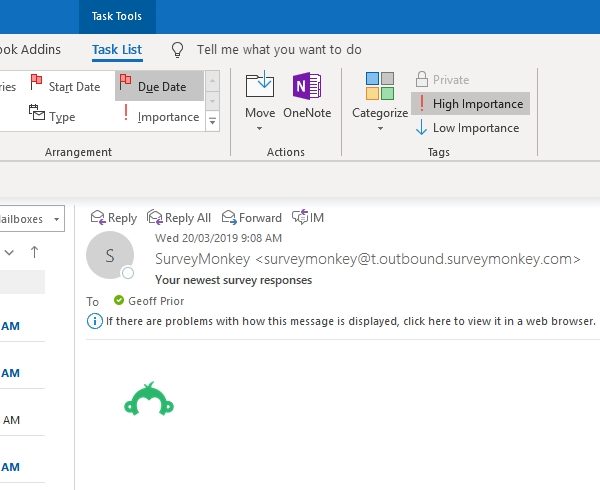This screenshot has height=490, width=600.
Task: Toggle High Importance tag
Action: 470,104
